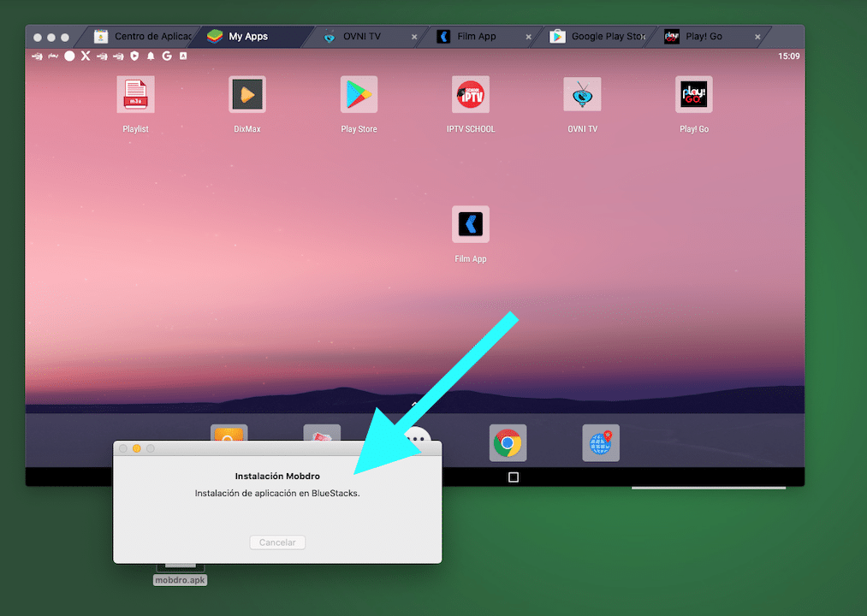Launch the DixMax app
The height and width of the screenshot is (616, 867).
pos(246,95)
